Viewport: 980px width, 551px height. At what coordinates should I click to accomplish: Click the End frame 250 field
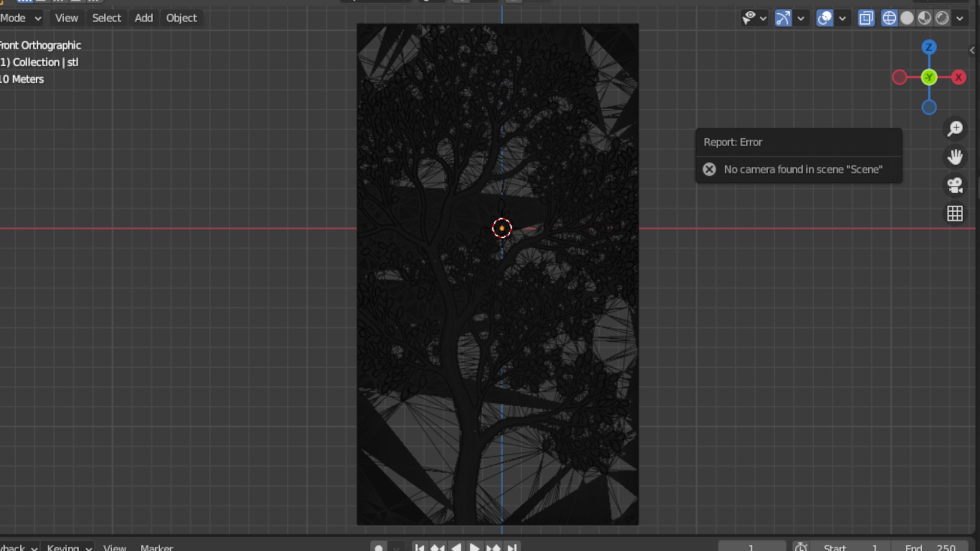point(930,547)
